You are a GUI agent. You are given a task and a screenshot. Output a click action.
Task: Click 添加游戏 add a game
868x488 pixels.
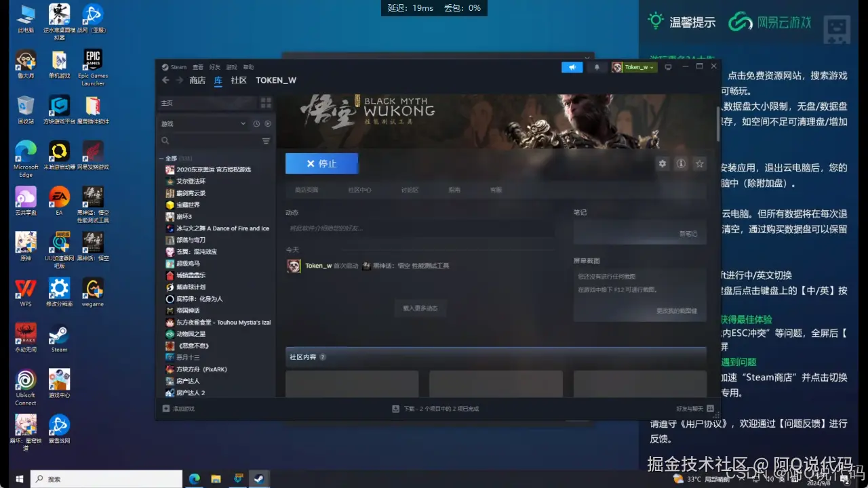[179, 409]
